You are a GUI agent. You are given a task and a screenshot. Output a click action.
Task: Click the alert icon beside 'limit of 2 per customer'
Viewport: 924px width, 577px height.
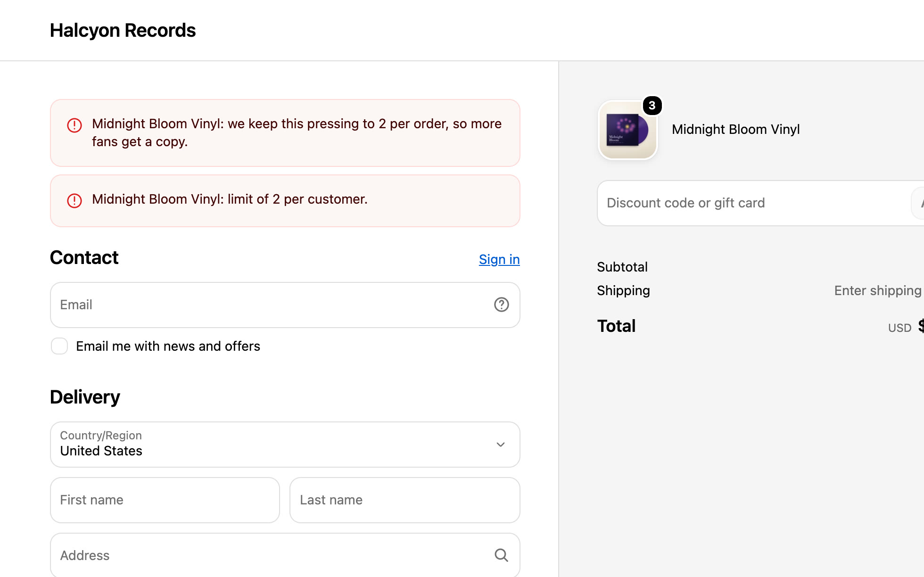[74, 201]
